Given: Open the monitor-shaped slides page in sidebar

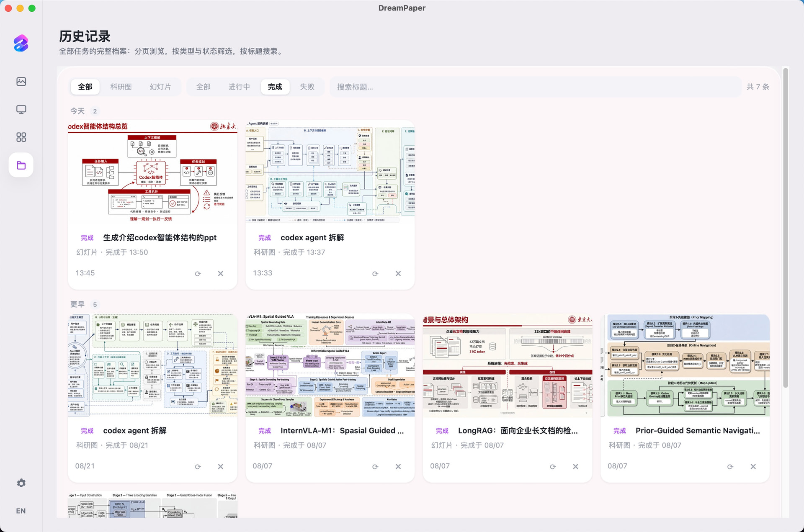Looking at the screenshot, I should pyautogui.click(x=21, y=110).
